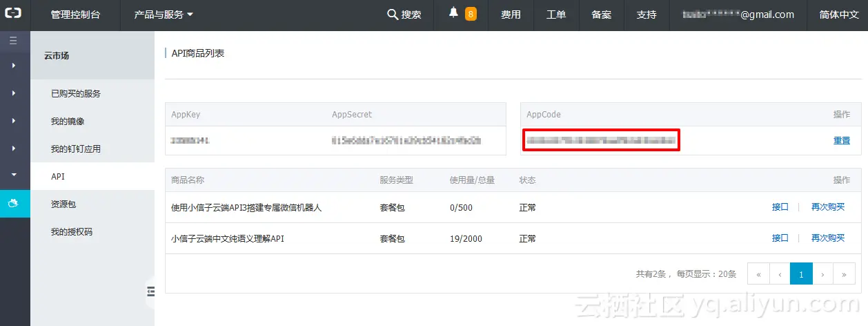
Task: Click 正常 status in the 0/500 row
Action: pos(528,207)
